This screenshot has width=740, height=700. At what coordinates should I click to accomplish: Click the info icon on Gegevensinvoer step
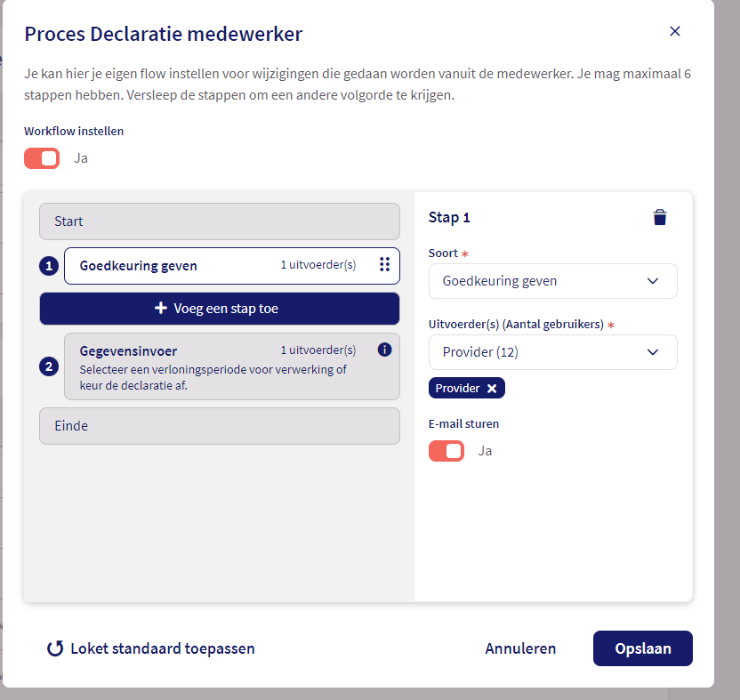[384, 350]
